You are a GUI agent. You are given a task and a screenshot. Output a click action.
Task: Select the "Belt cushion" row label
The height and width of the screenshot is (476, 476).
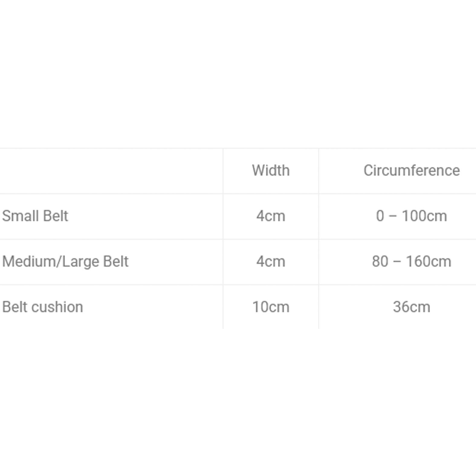coord(43,307)
